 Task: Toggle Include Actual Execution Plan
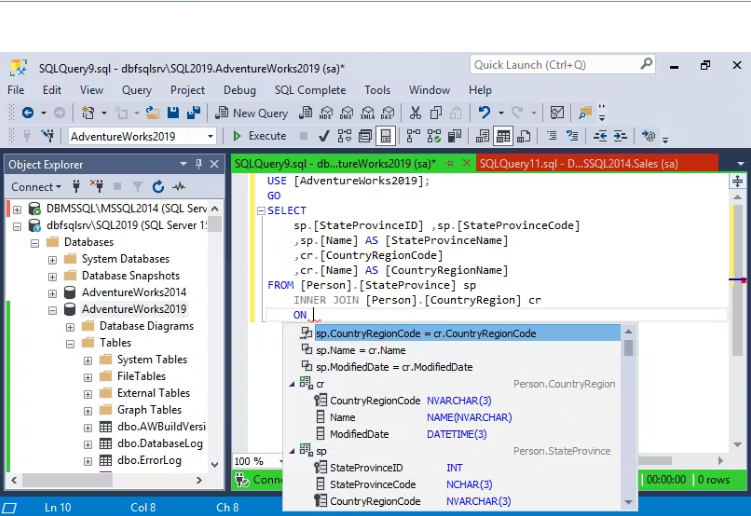click(x=413, y=137)
